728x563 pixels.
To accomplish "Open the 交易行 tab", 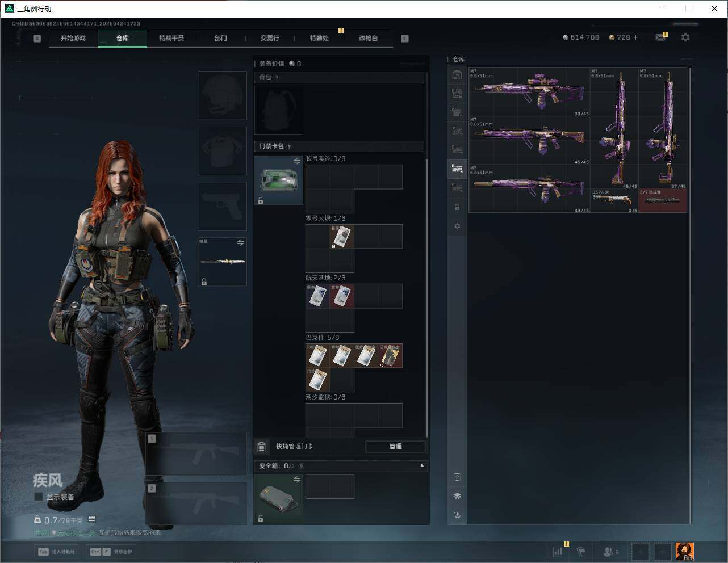I will [x=270, y=38].
